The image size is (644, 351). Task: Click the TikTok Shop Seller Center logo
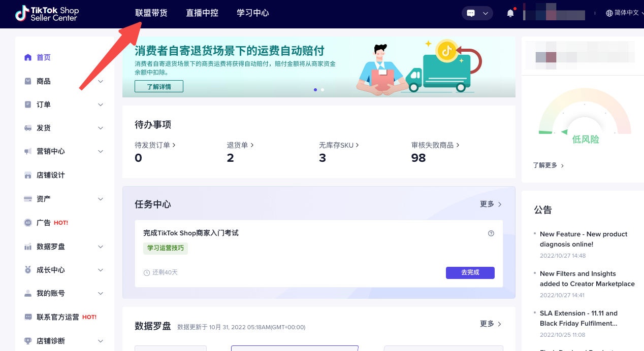point(47,14)
